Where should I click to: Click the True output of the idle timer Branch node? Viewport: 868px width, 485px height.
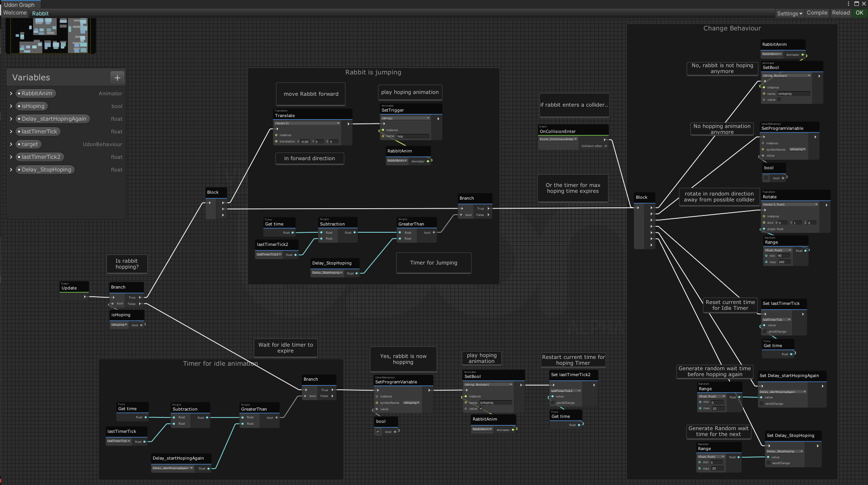332,390
